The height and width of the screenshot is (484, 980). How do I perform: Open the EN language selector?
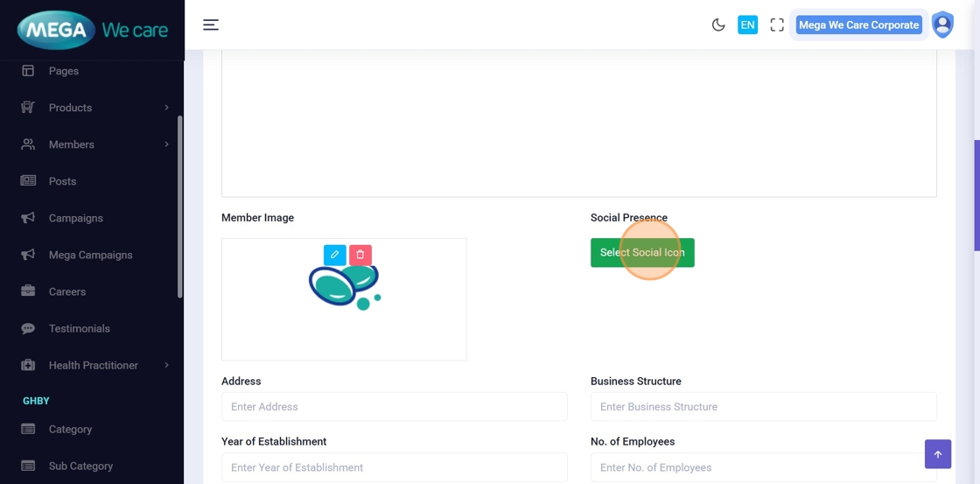pos(747,25)
